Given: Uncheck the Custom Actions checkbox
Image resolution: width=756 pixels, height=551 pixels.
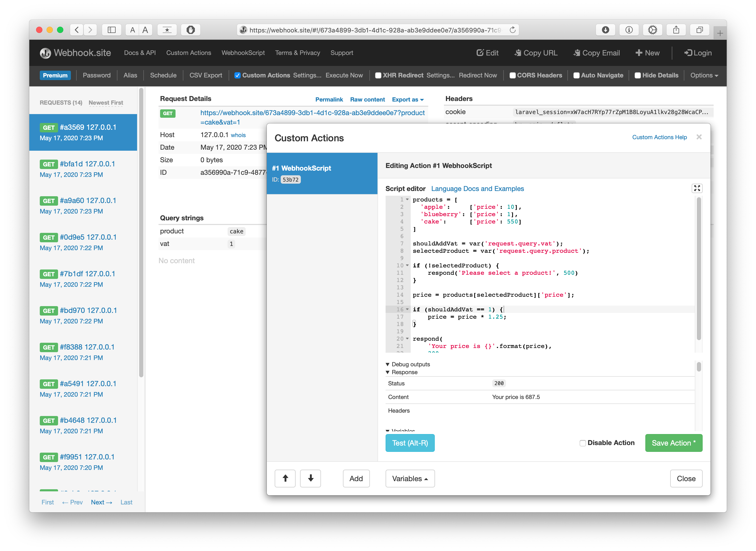Looking at the screenshot, I should pos(238,75).
